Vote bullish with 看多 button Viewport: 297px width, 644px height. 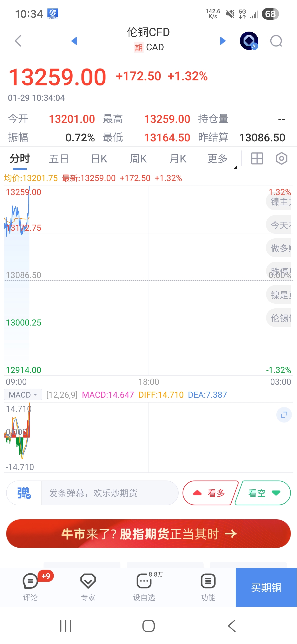coord(210,493)
